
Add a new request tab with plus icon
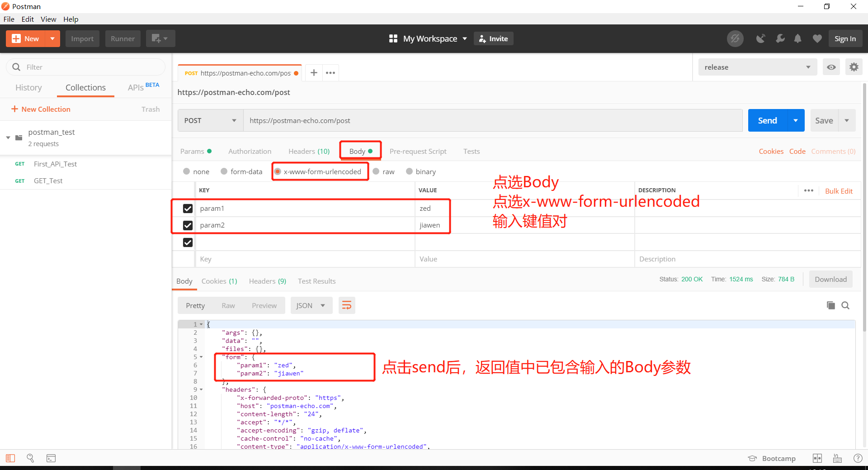pos(314,72)
